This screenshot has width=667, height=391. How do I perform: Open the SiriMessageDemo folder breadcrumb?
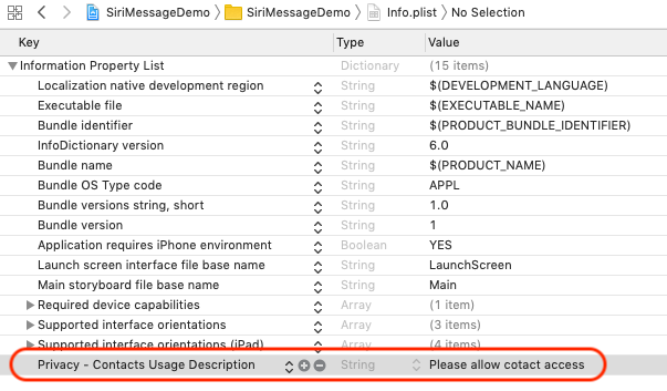(298, 12)
